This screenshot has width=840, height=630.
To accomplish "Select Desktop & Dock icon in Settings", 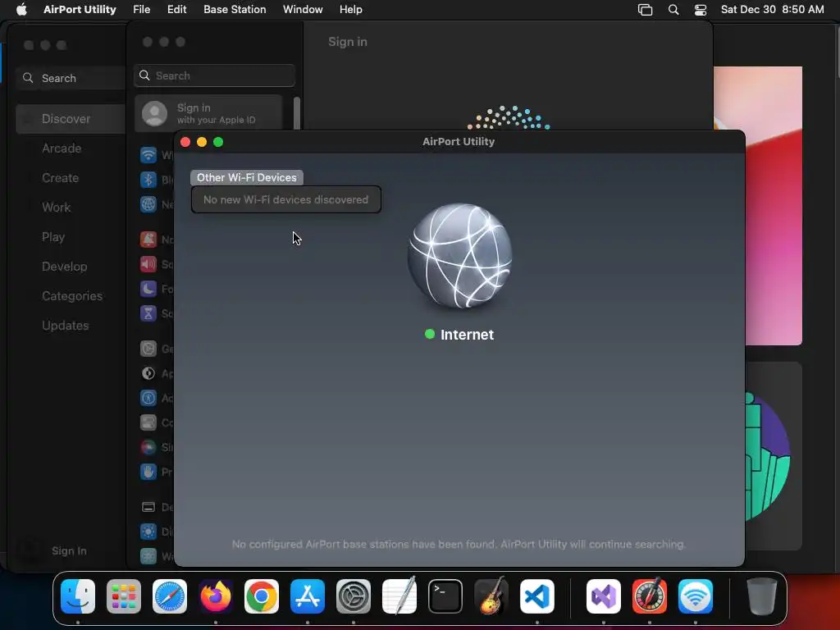I will [148, 507].
